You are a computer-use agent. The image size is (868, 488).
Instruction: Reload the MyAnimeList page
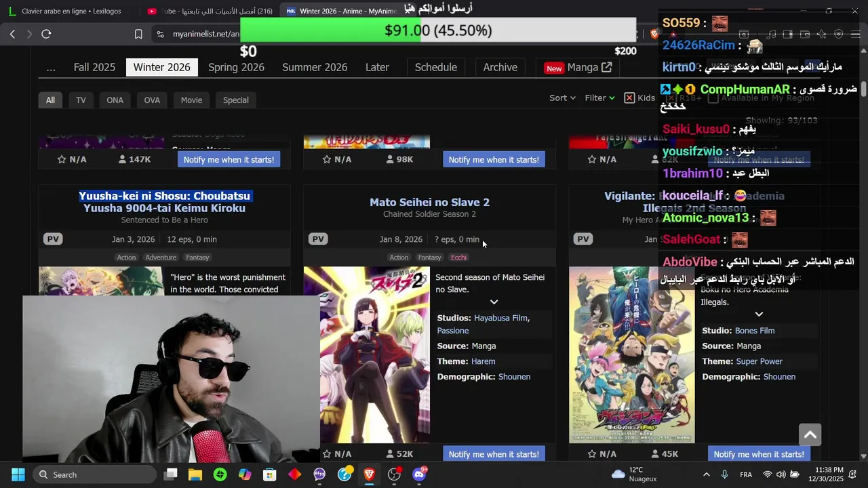(x=46, y=34)
